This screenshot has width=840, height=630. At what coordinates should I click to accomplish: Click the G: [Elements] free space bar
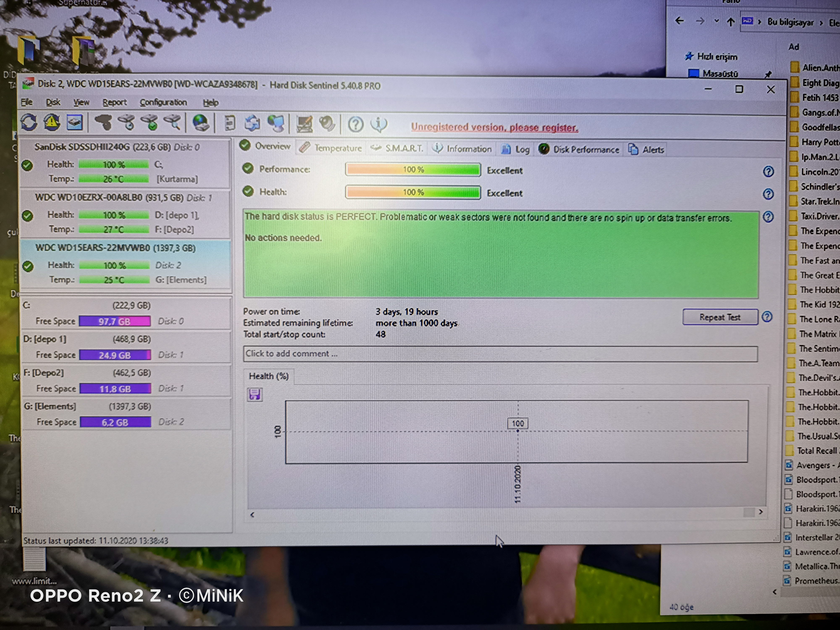pos(115,422)
